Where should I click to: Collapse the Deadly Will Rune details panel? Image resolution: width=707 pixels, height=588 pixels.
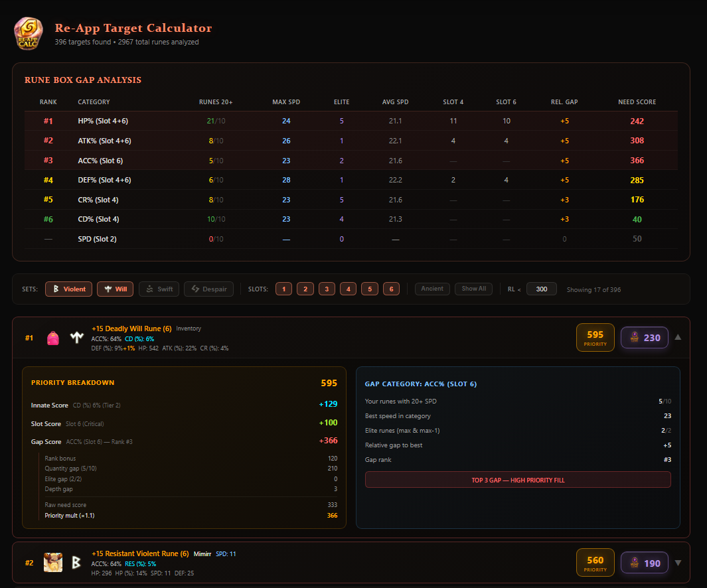pyautogui.click(x=678, y=337)
